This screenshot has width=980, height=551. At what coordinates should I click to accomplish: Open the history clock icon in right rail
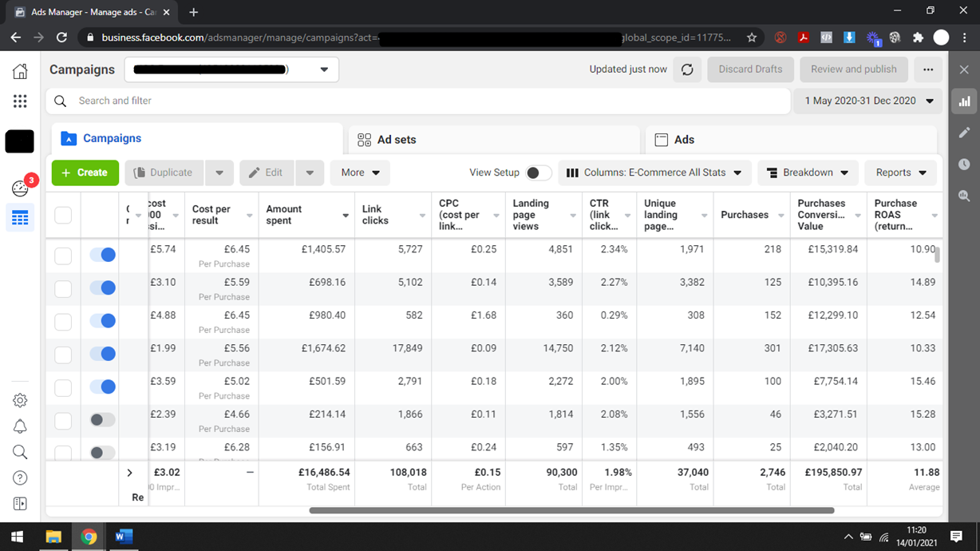click(x=964, y=164)
